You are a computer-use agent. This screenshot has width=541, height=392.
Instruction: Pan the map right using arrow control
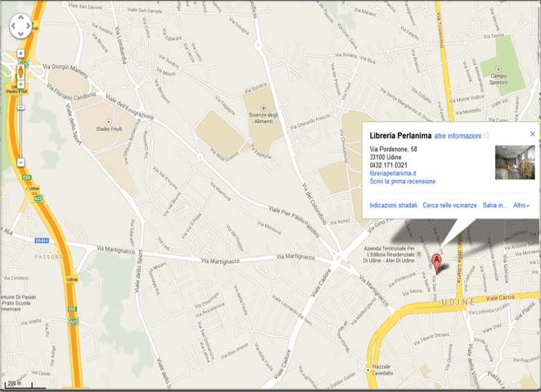pyautogui.click(x=28, y=26)
